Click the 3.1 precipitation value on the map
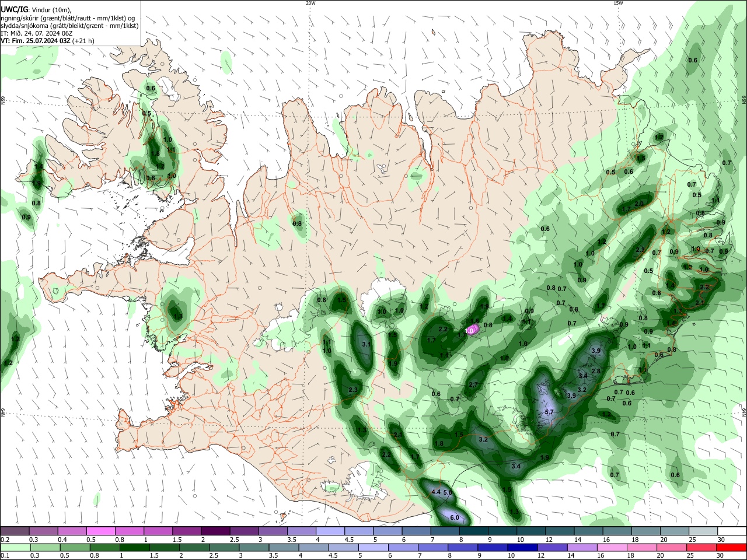Viewport: 747px width, 560px height. tap(366, 345)
